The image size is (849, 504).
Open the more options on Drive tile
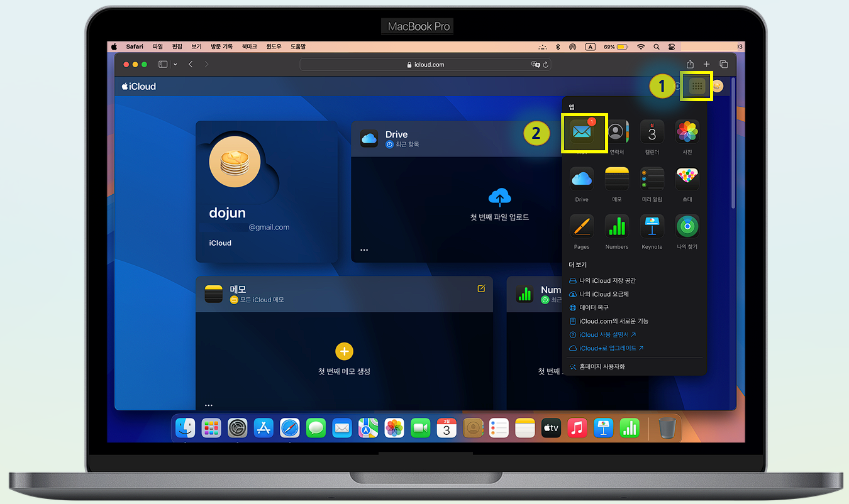[364, 249]
